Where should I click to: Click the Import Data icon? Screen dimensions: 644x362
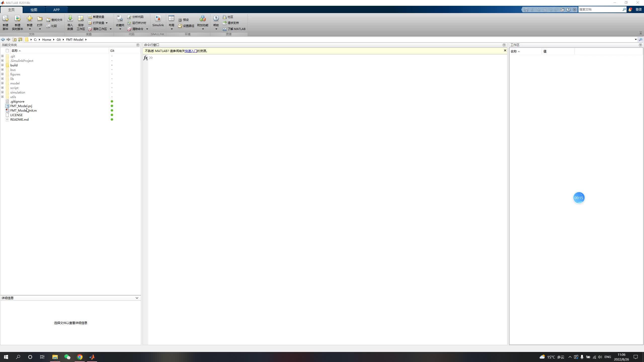pos(70,19)
